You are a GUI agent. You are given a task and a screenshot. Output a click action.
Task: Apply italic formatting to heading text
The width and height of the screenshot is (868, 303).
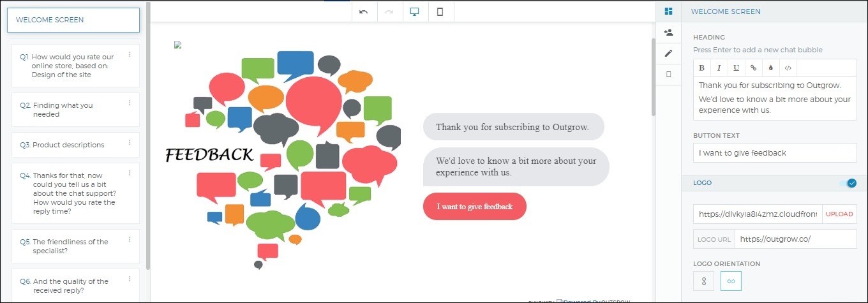pos(719,68)
